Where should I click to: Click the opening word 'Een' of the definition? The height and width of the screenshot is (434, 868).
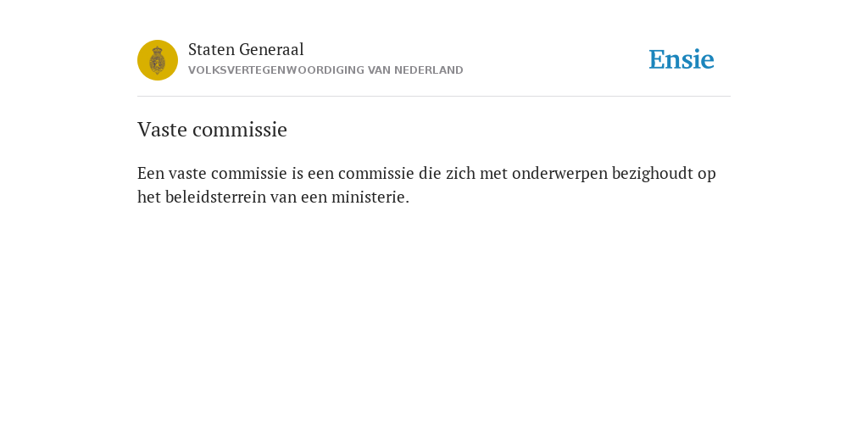click(x=151, y=174)
